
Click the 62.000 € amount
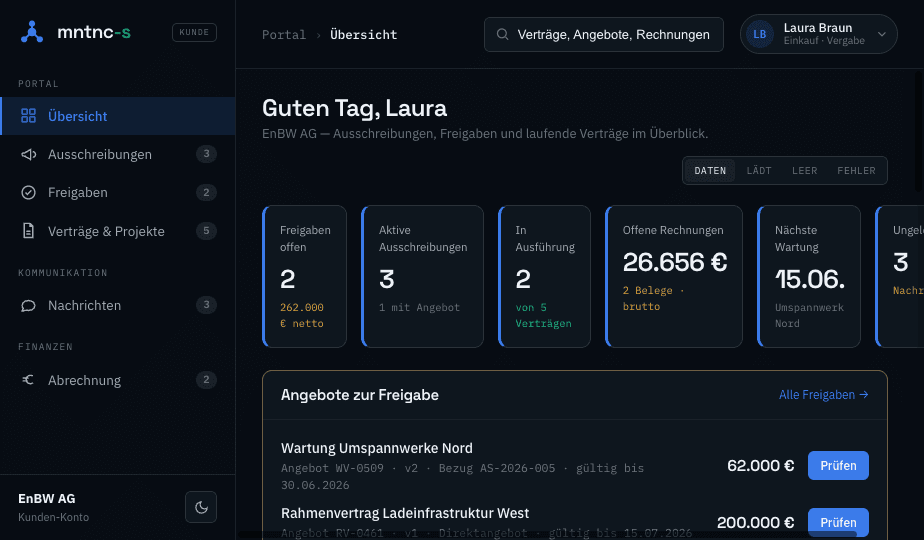point(760,466)
